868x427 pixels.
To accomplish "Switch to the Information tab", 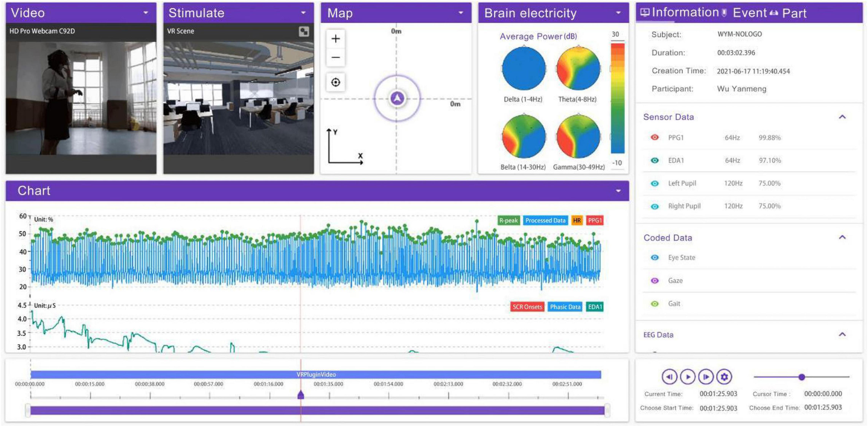I will 685,13.
